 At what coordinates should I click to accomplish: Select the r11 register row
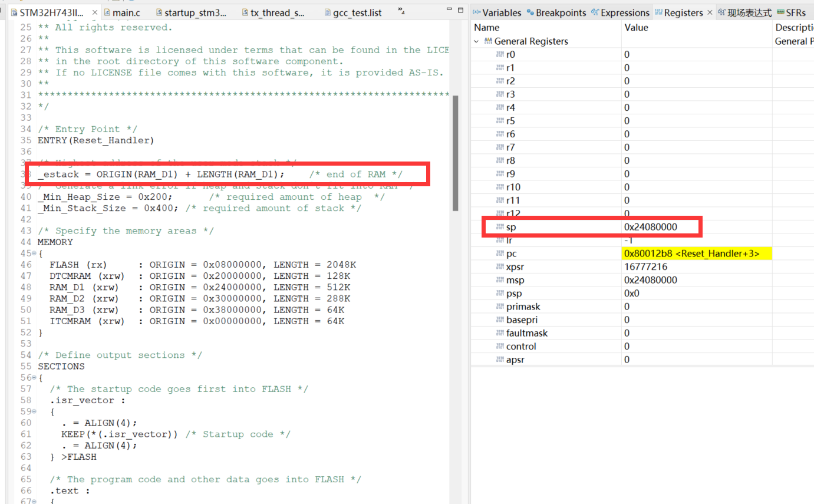tap(642, 200)
